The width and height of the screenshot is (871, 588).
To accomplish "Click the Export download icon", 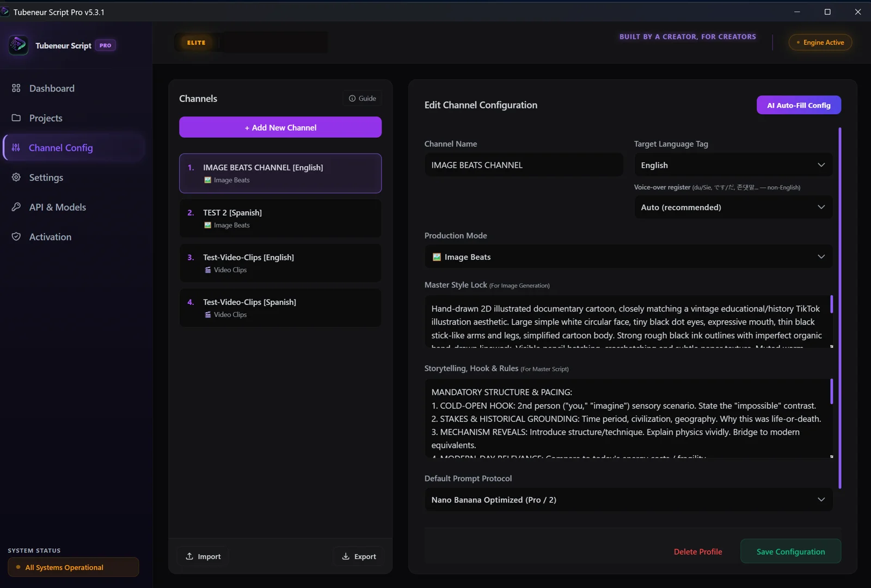I will click(x=346, y=556).
